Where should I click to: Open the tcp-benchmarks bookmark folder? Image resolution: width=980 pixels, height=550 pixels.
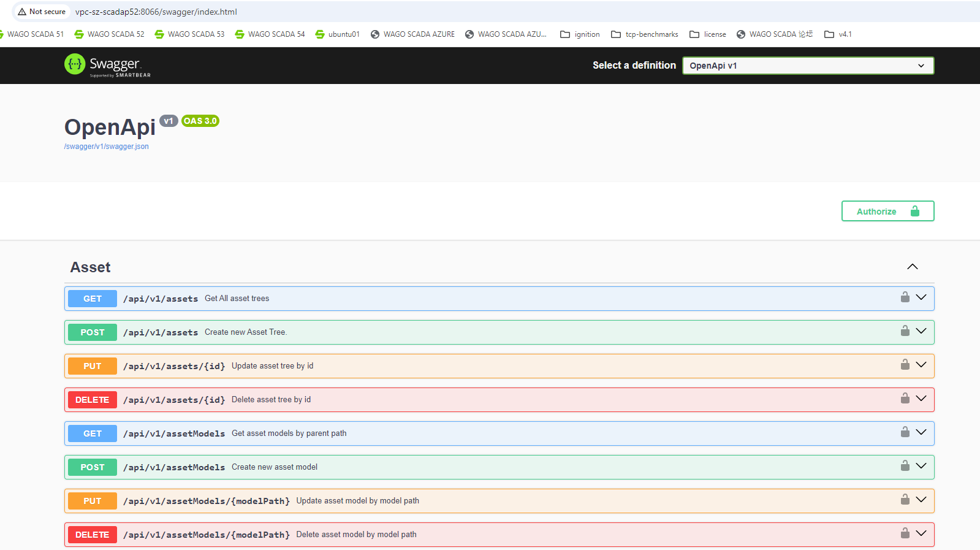(x=645, y=34)
